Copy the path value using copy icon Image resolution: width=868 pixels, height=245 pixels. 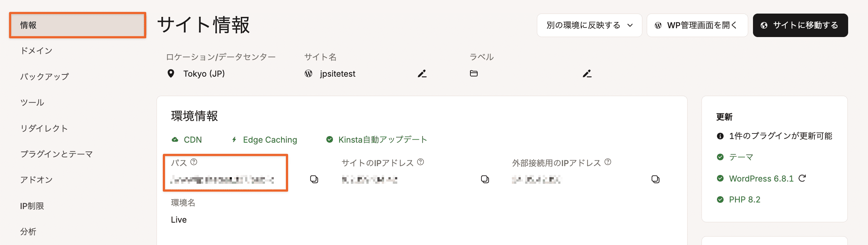[x=313, y=179]
